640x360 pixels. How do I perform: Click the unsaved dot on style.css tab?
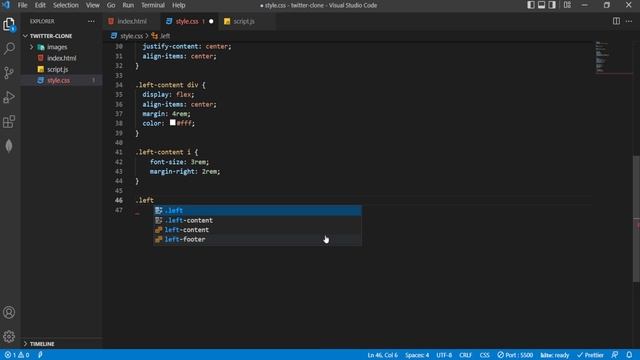211,21
